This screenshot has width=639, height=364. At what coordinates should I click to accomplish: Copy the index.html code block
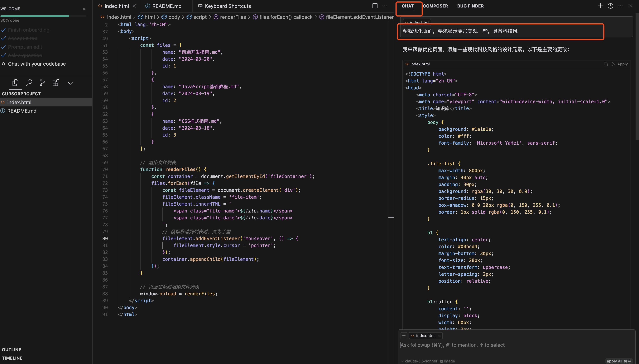(605, 64)
